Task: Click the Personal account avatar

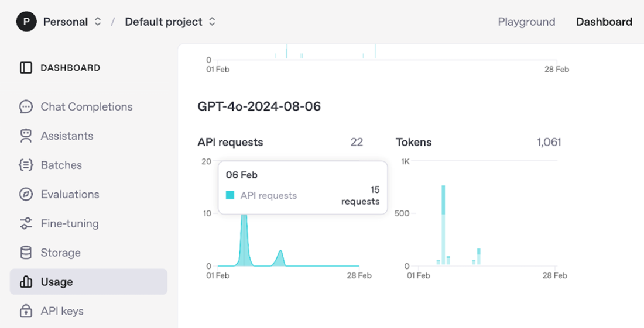Action: coord(26,22)
